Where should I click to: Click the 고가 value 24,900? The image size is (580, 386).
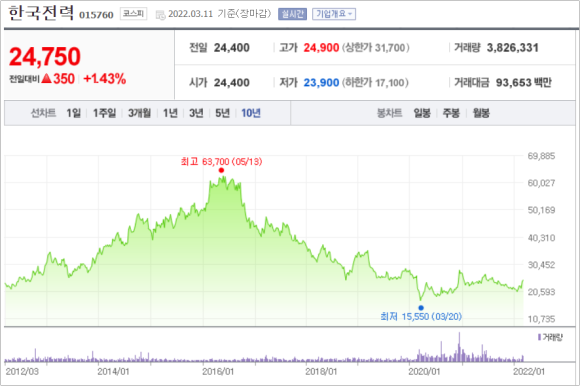click(321, 48)
